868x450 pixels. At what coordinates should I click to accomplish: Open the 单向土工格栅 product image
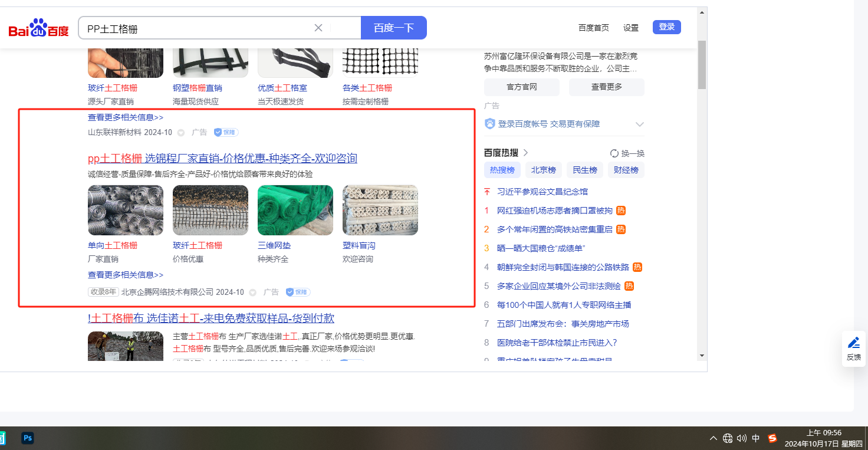126,211
